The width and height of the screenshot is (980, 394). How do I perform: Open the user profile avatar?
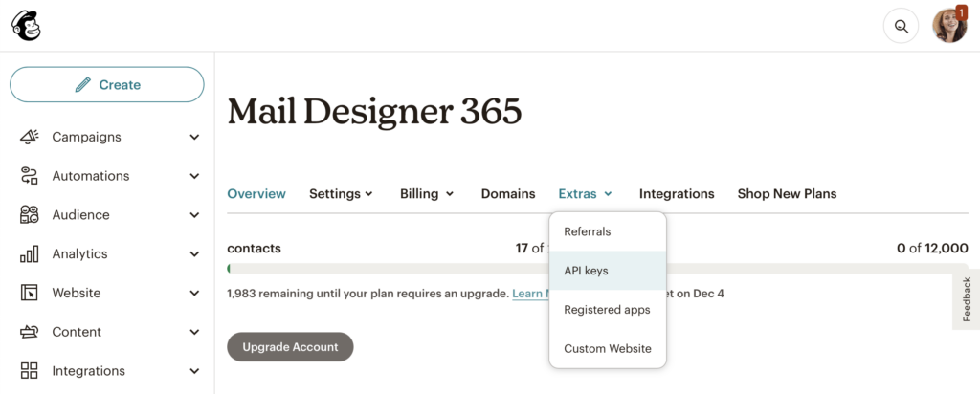click(x=949, y=26)
